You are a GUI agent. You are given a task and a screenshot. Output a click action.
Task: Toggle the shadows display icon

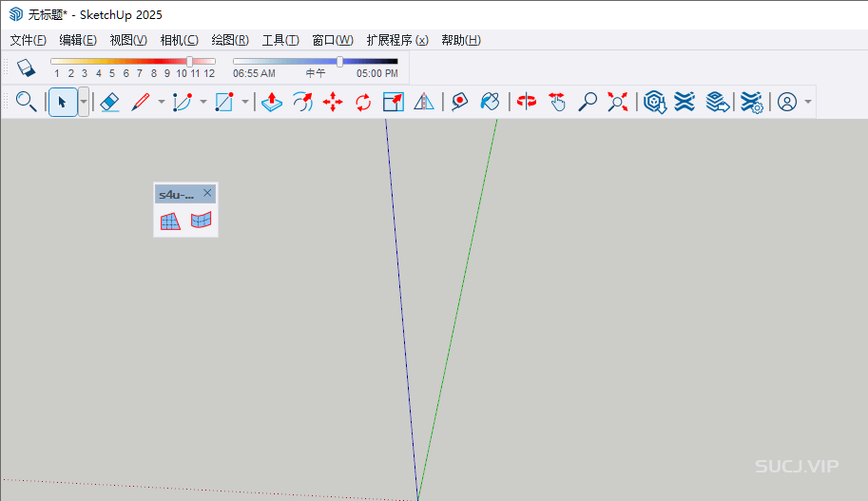[26, 67]
